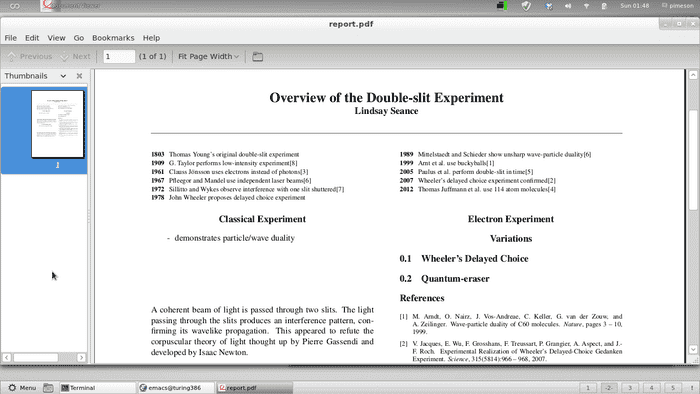
Task: Open the Bookmarks menu
Action: point(113,38)
